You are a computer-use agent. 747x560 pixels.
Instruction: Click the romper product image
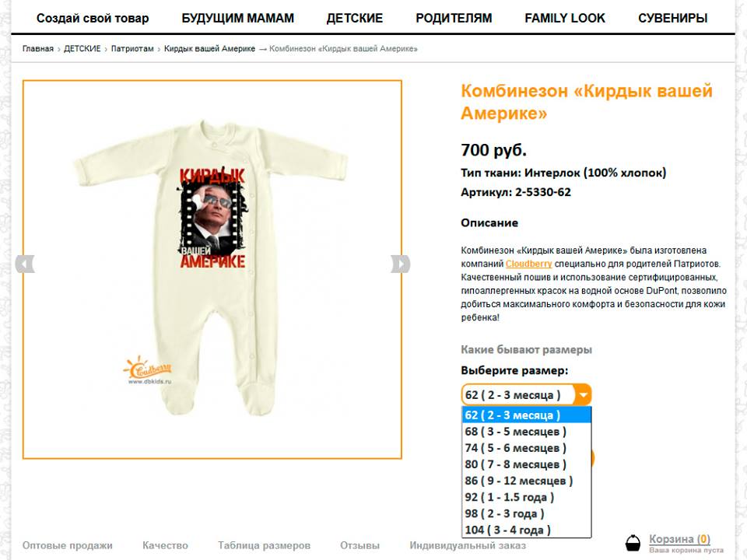click(x=212, y=269)
